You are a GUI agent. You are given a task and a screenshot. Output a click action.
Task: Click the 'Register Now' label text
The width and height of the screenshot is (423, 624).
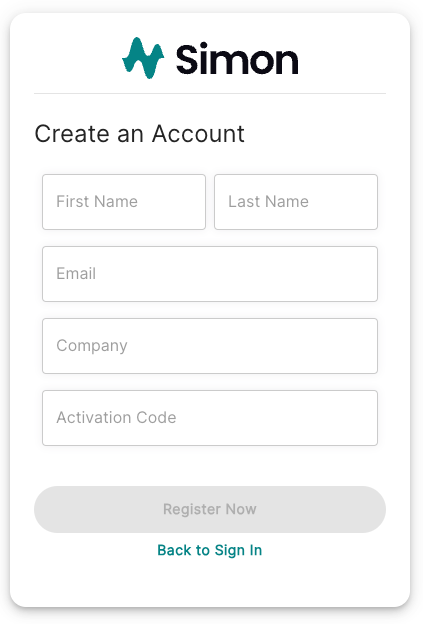point(210,509)
